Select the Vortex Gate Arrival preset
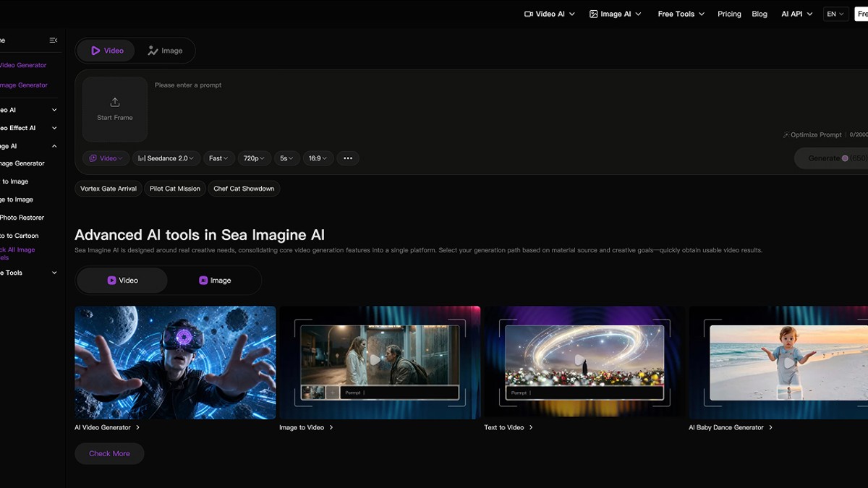 click(x=109, y=189)
